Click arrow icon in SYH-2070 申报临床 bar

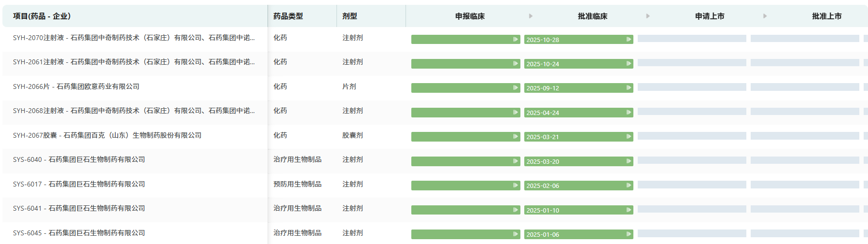click(516, 40)
